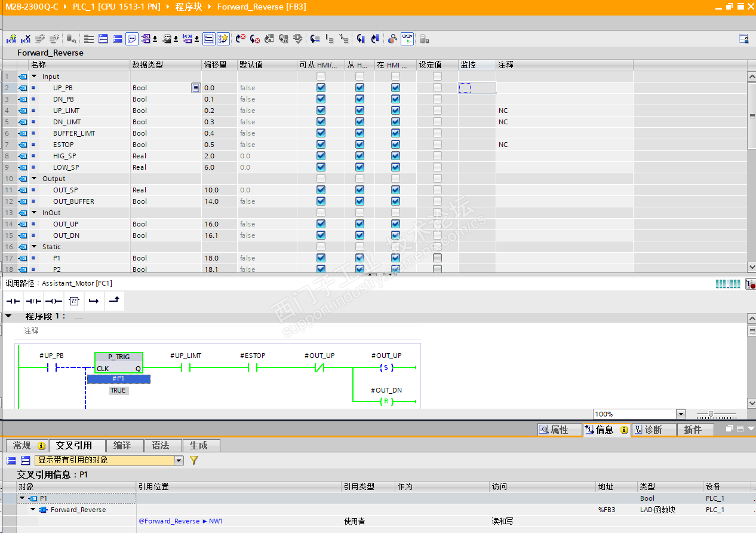Uncheck HMI accessible box for UP_PB

click(321, 88)
